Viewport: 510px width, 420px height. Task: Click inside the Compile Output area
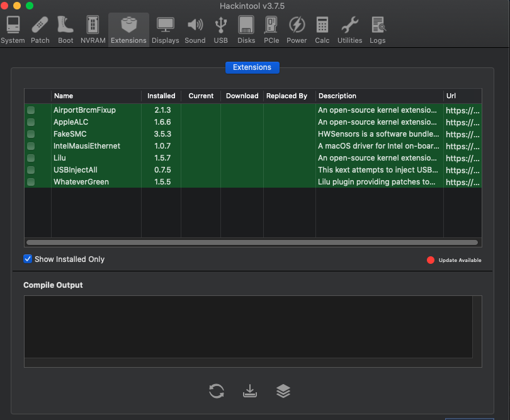[249, 327]
